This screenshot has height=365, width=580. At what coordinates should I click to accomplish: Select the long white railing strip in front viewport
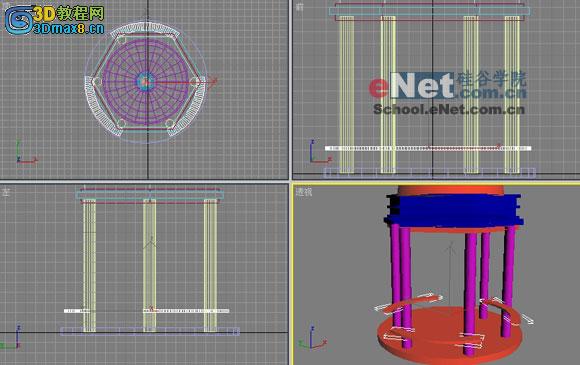coord(428,148)
